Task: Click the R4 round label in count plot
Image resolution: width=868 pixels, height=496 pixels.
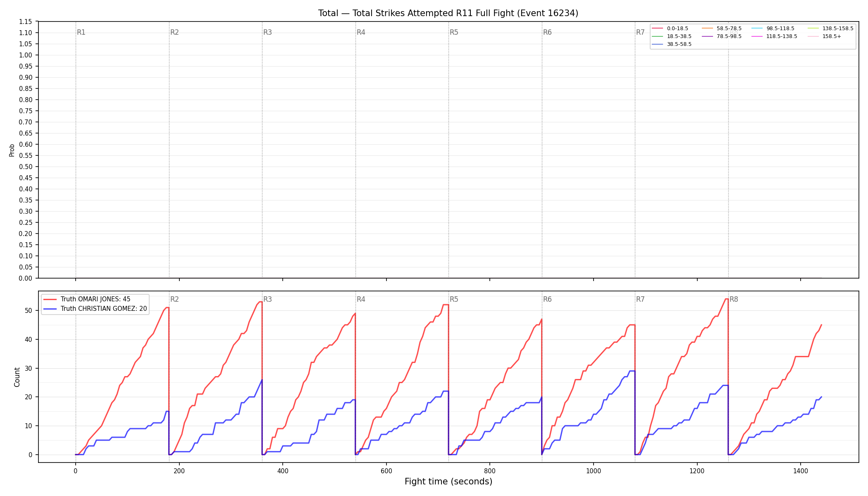Action: coord(361,299)
